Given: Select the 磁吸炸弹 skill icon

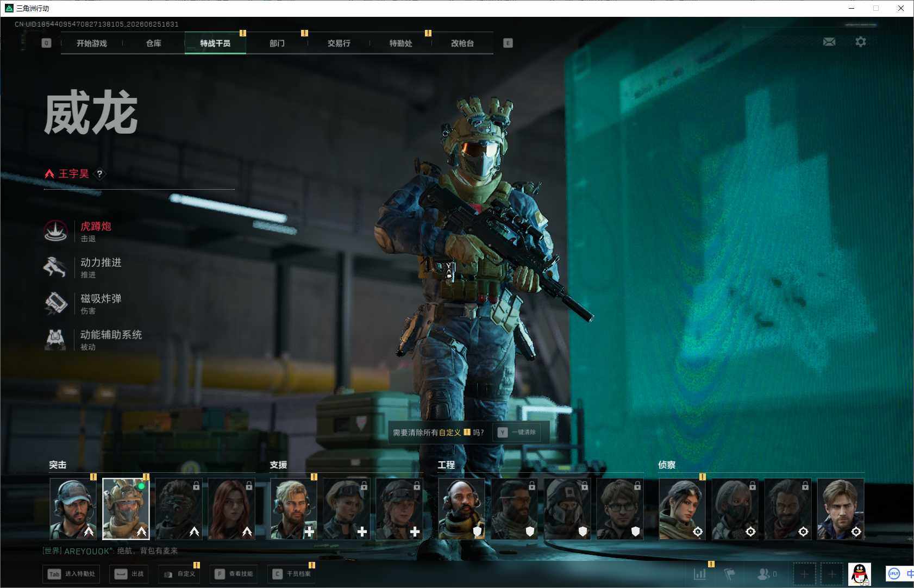Looking at the screenshot, I should pyautogui.click(x=55, y=303).
